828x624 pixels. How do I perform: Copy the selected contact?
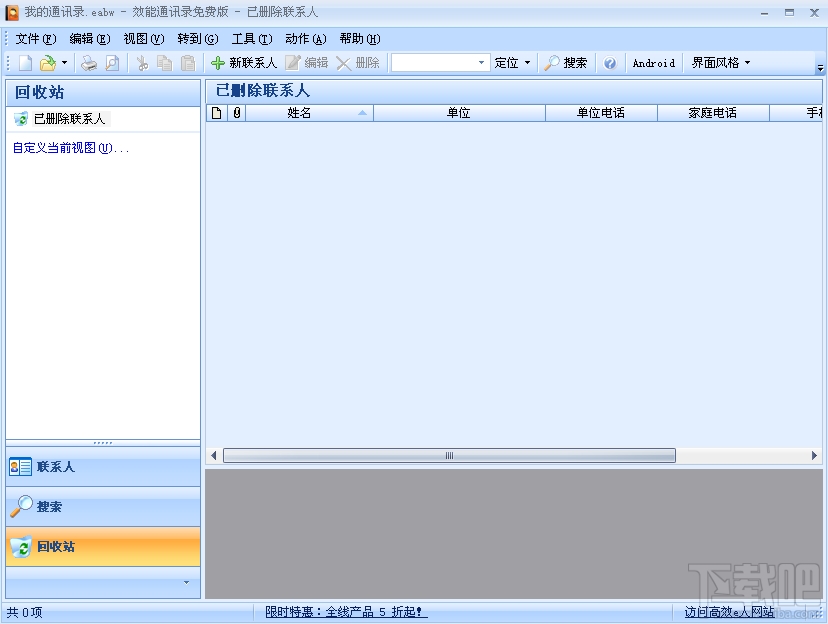[x=165, y=62]
